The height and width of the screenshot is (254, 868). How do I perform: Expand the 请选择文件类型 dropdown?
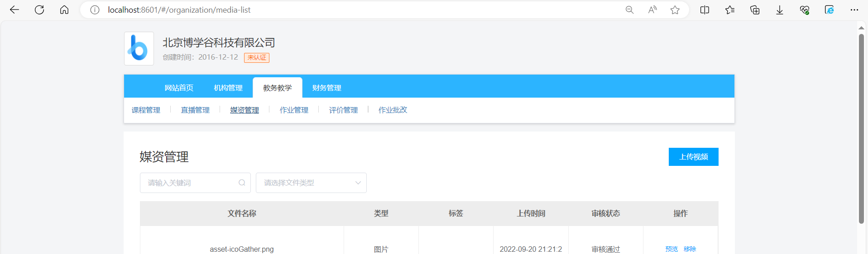tap(311, 183)
